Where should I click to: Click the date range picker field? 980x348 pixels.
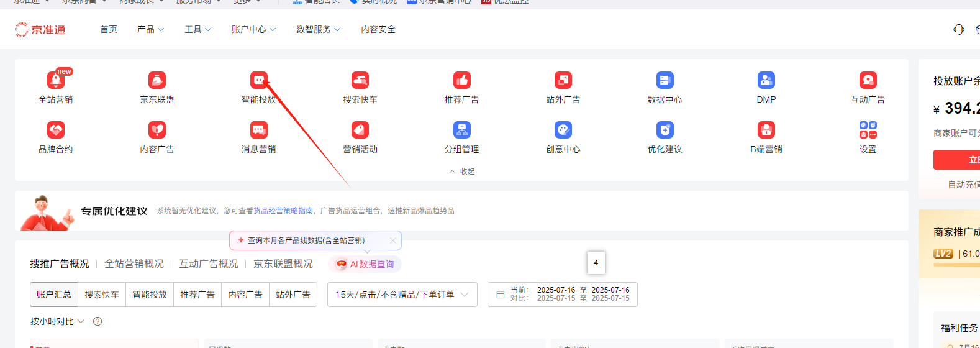562,295
